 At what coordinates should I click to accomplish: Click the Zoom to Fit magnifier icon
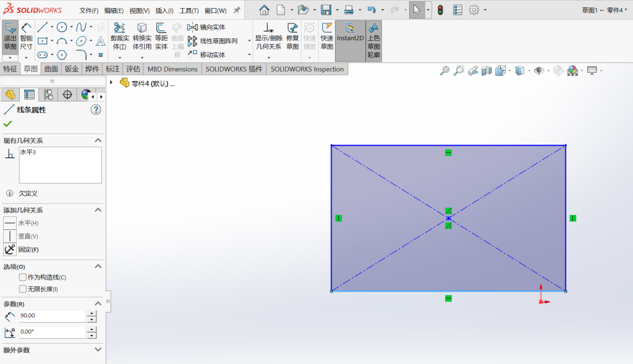(444, 71)
